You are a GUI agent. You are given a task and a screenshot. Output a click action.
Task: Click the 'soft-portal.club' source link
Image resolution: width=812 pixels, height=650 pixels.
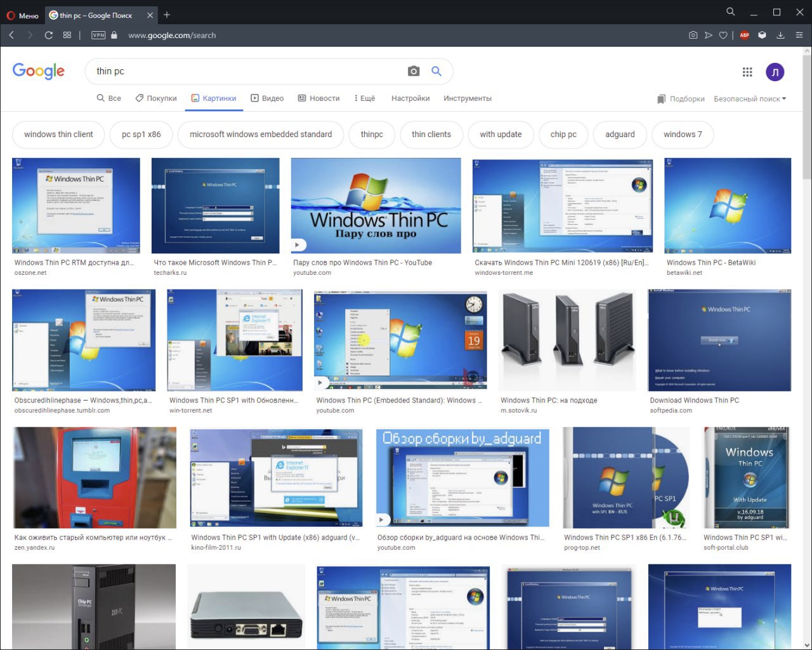(726, 548)
